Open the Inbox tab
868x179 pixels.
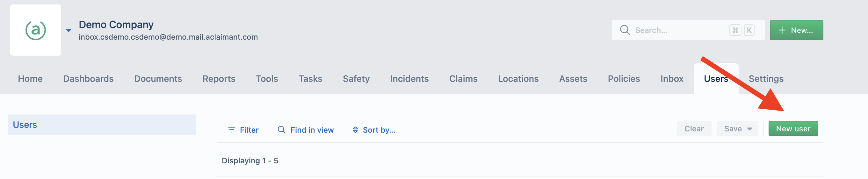[x=672, y=79]
